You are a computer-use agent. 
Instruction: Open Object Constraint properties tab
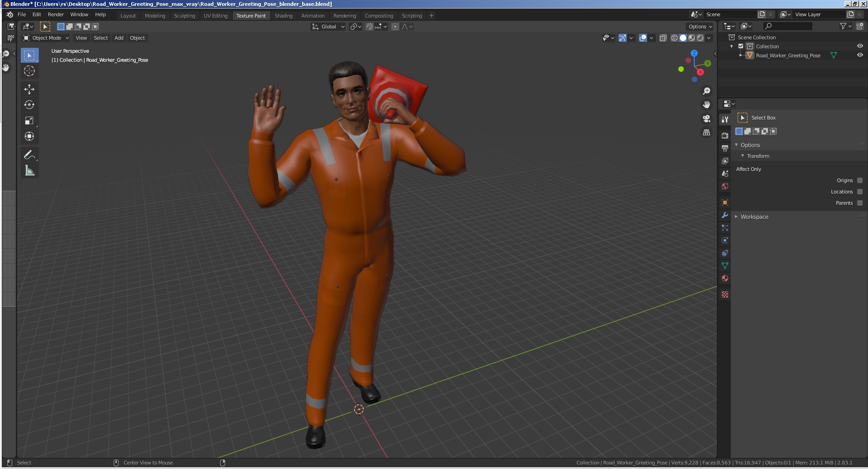coord(725,253)
